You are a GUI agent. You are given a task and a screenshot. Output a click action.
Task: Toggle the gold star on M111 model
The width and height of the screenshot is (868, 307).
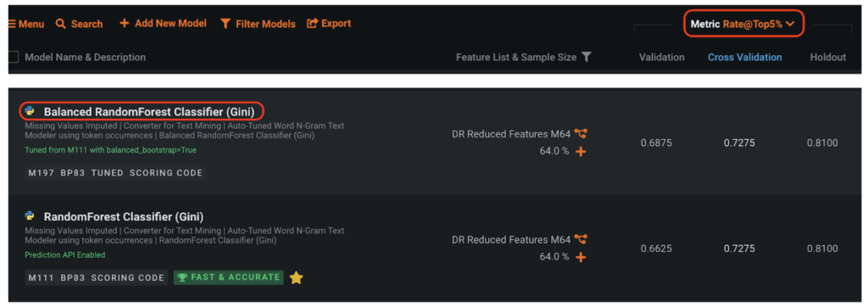click(296, 277)
